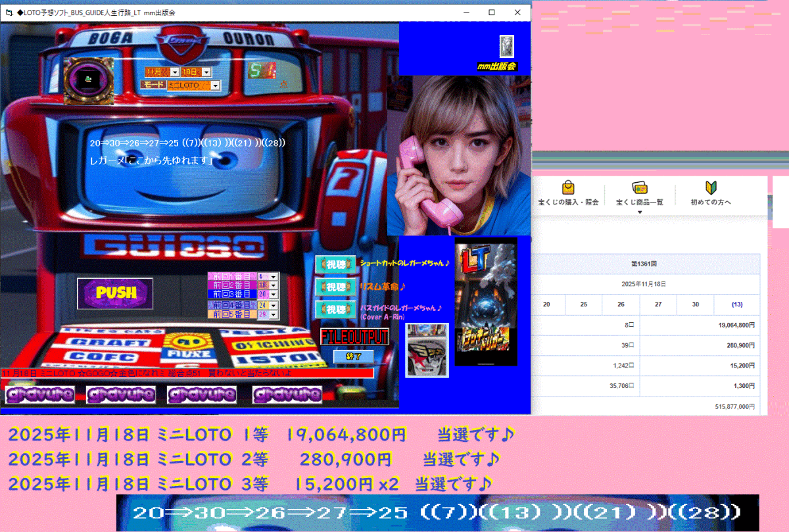The width and height of the screenshot is (789, 532).
Task: Click the lottery ticket cards icon
Action: (640, 187)
